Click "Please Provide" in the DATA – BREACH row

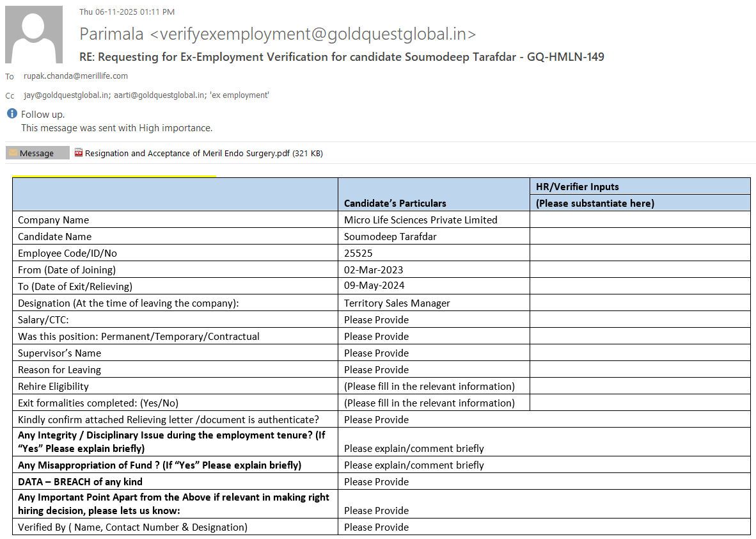(x=376, y=481)
